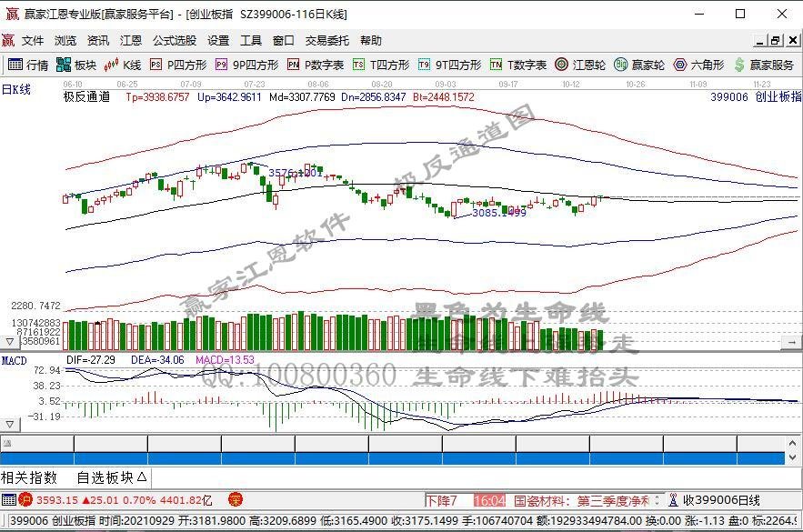Click the MACD=13.53 reading
This screenshot has height=532, width=803.
(x=225, y=360)
